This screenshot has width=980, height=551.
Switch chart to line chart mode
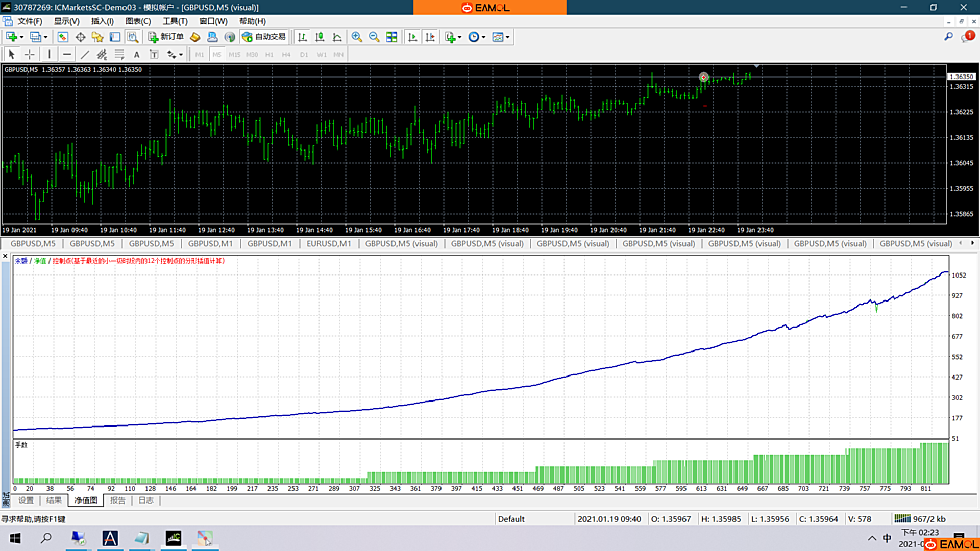[x=337, y=37]
